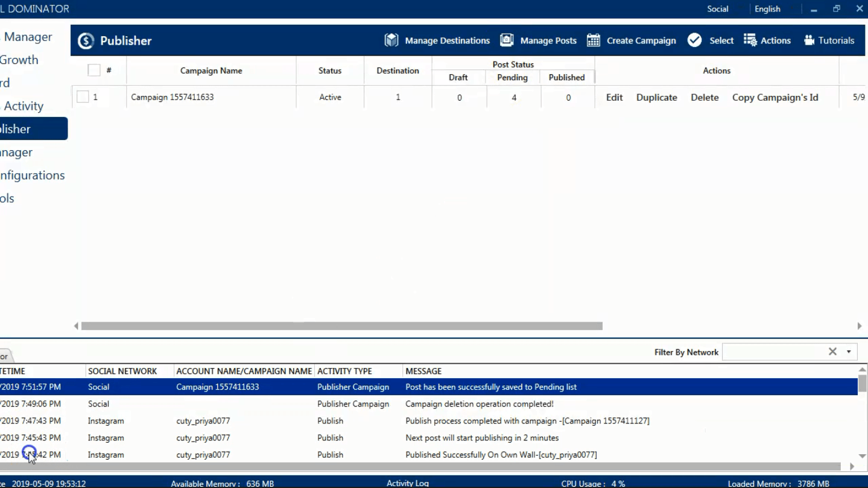Duplicate Campaign 1557411633
The image size is (868, 488).
coord(656,97)
